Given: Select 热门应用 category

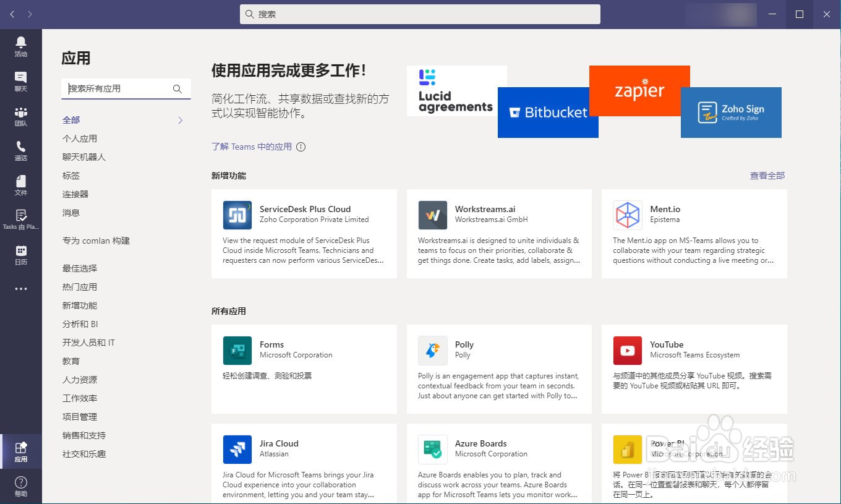Looking at the screenshot, I should 80,287.
